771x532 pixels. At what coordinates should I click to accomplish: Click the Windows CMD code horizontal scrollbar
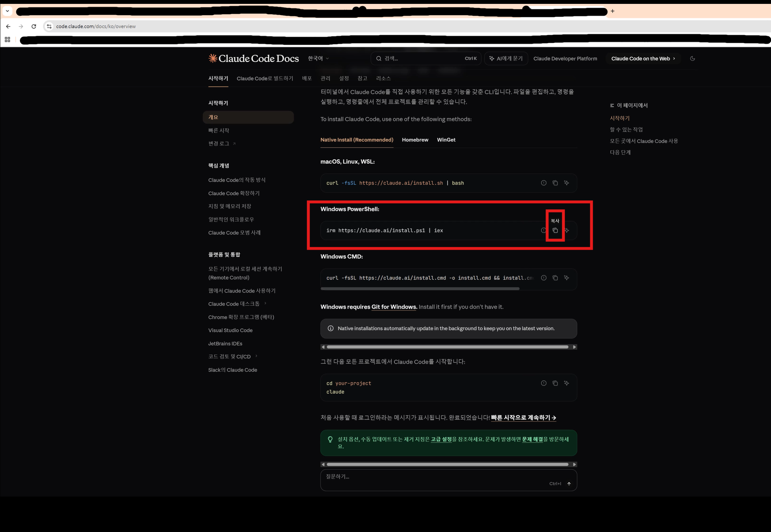click(x=420, y=288)
